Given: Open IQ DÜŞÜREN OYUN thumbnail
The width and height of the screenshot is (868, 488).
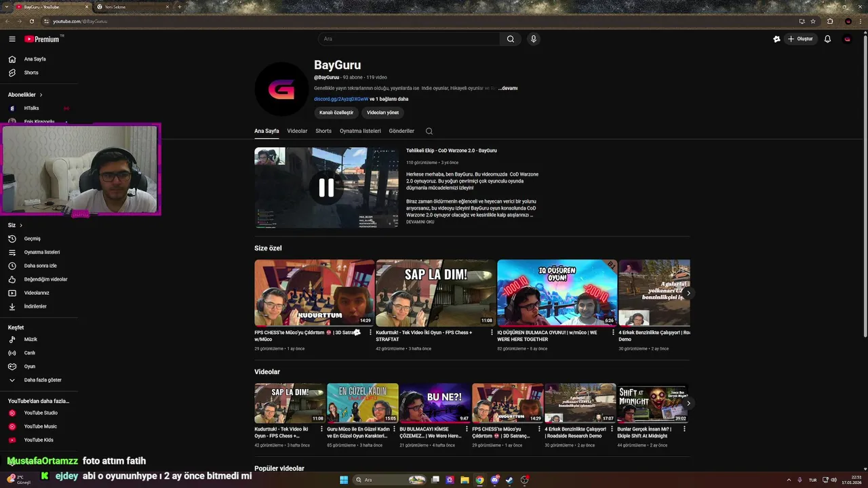Looking at the screenshot, I should pyautogui.click(x=557, y=293).
